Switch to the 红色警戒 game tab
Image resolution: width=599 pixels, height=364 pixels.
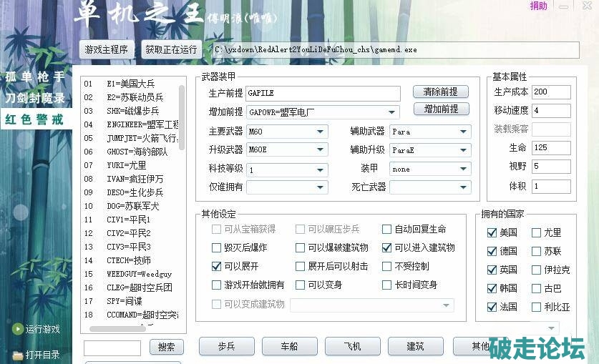click(x=34, y=119)
